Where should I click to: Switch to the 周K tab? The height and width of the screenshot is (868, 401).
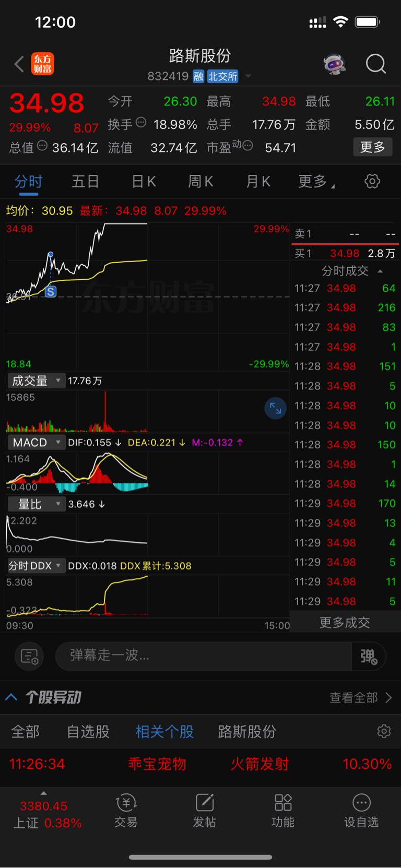tap(200, 182)
